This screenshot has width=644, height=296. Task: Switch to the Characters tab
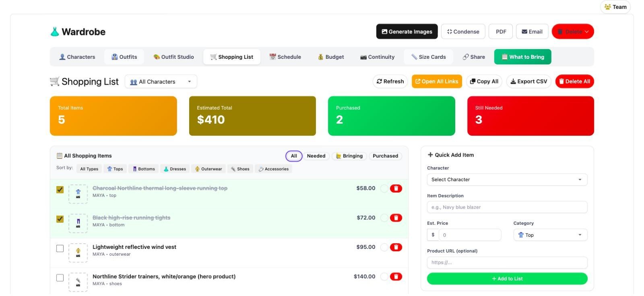click(77, 57)
